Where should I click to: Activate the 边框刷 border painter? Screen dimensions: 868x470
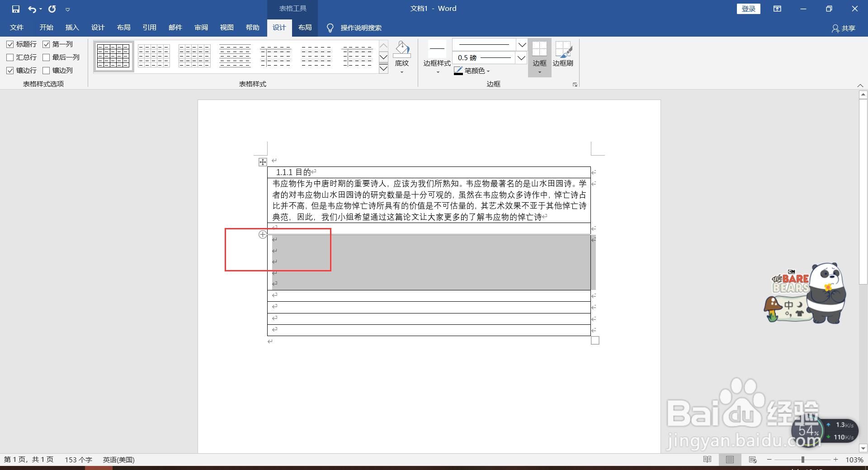pyautogui.click(x=563, y=54)
